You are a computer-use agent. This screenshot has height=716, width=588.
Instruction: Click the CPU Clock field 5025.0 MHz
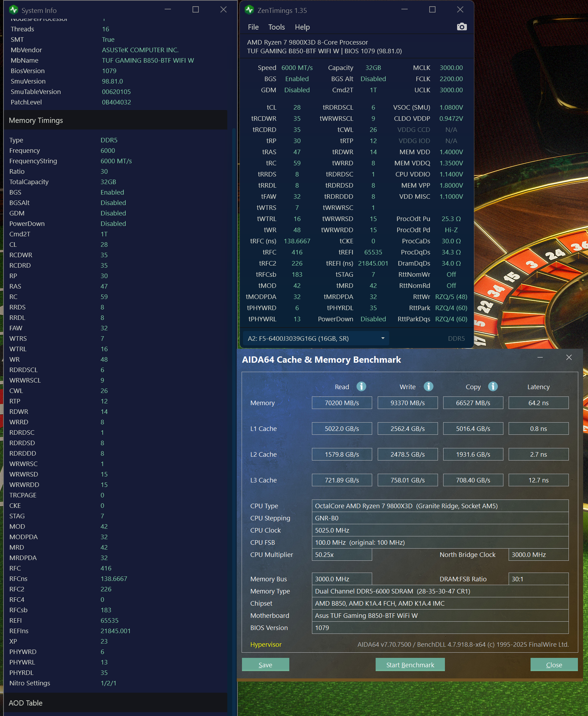[440, 530]
